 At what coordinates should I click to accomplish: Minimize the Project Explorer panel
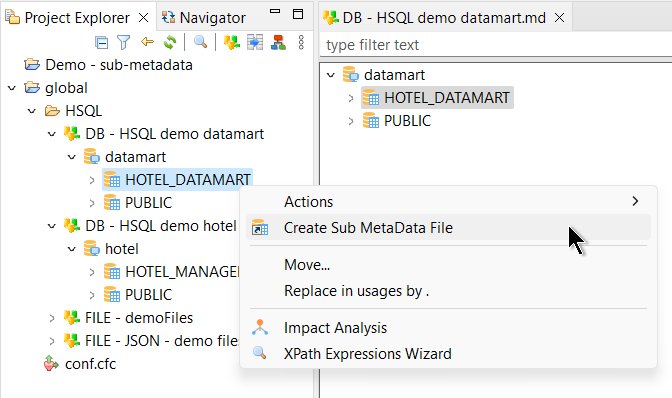tap(275, 12)
